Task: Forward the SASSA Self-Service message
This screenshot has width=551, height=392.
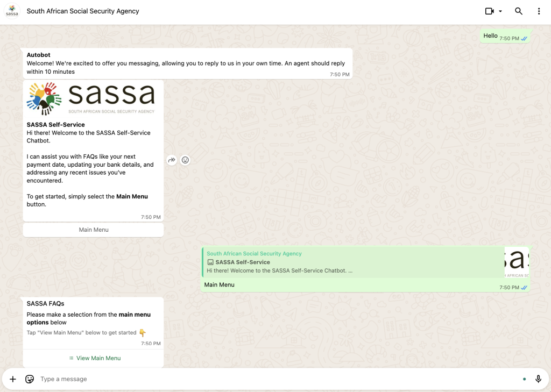Action: (x=172, y=160)
